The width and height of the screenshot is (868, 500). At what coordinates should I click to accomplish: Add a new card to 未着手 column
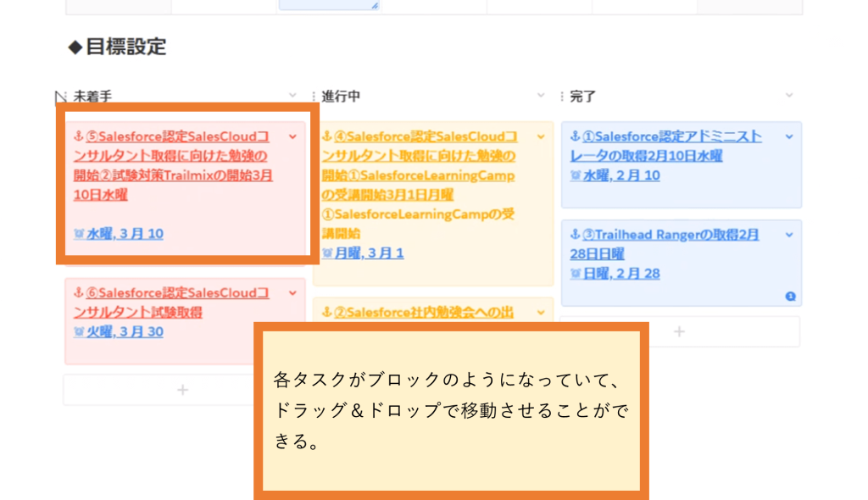pyautogui.click(x=183, y=391)
